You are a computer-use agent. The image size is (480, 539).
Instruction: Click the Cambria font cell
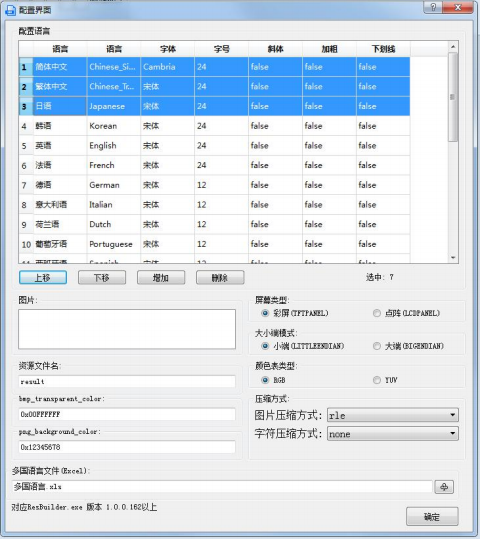pos(168,67)
